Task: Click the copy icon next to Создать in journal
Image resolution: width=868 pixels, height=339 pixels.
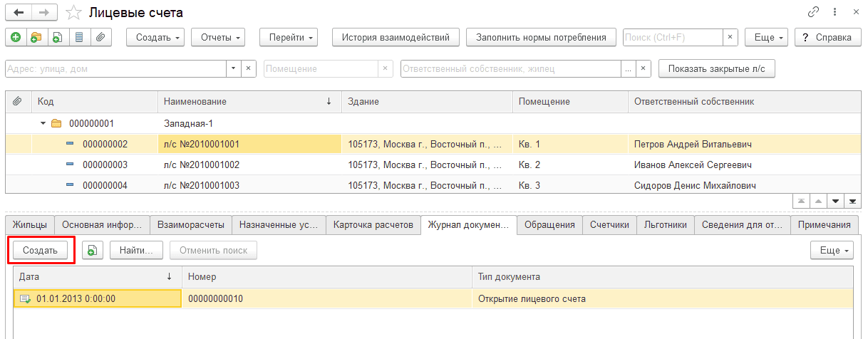Action: click(92, 250)
